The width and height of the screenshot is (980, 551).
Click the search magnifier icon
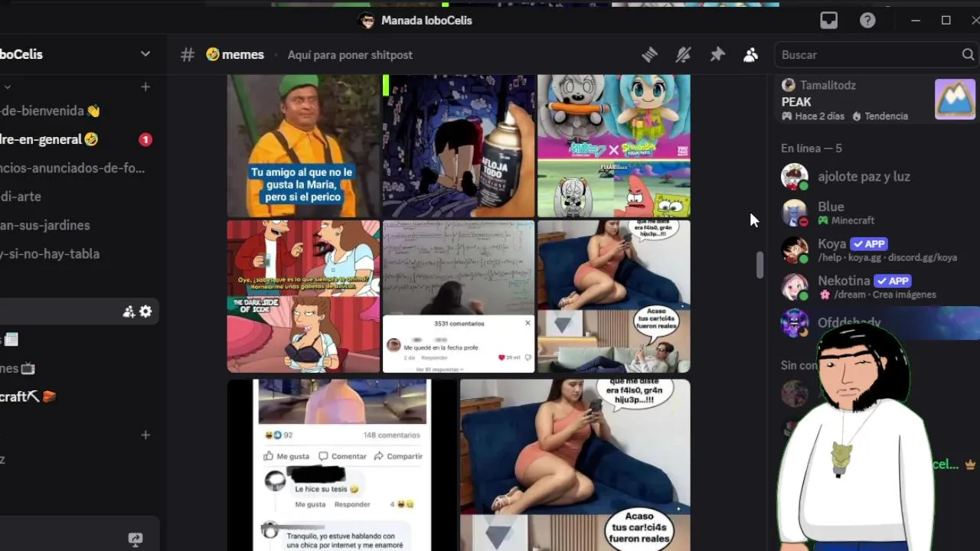968,54
